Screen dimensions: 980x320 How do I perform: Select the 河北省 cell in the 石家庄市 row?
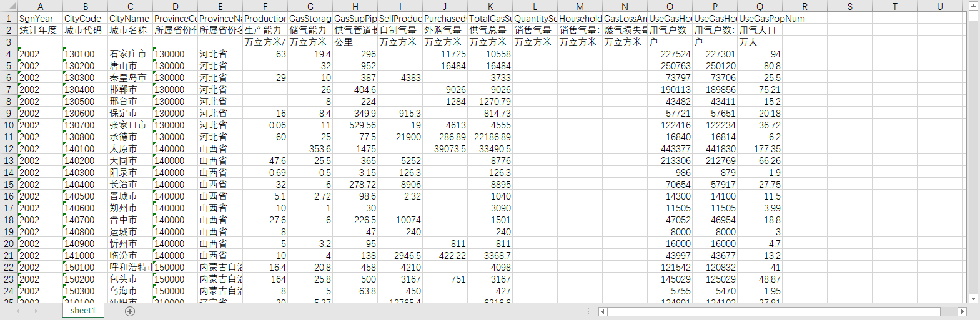click(220, 54)
